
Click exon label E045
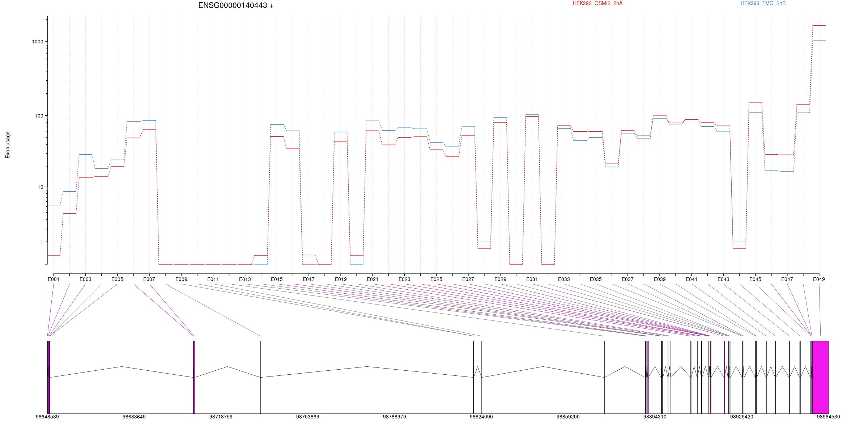pos(755,279)
